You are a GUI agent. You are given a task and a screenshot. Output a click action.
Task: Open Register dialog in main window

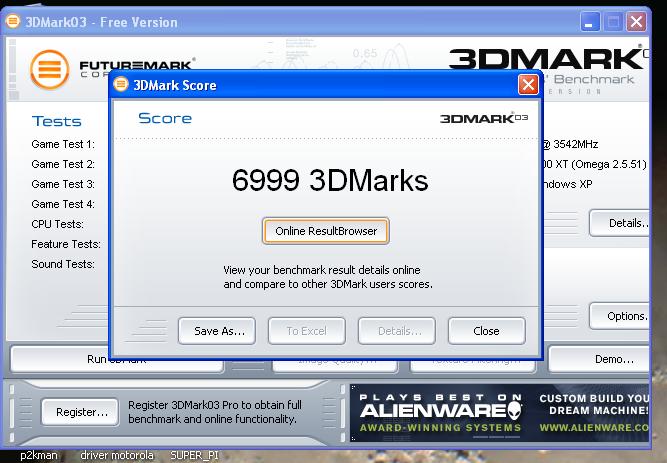tap(80, 412)
